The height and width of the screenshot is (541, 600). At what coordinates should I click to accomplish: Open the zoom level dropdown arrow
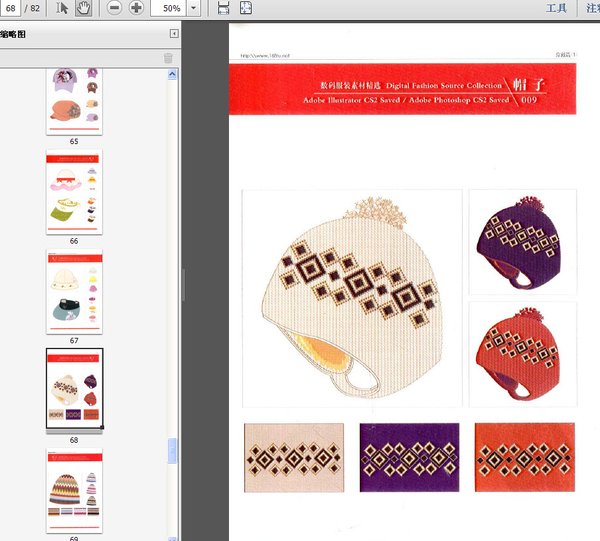point(194,8)
